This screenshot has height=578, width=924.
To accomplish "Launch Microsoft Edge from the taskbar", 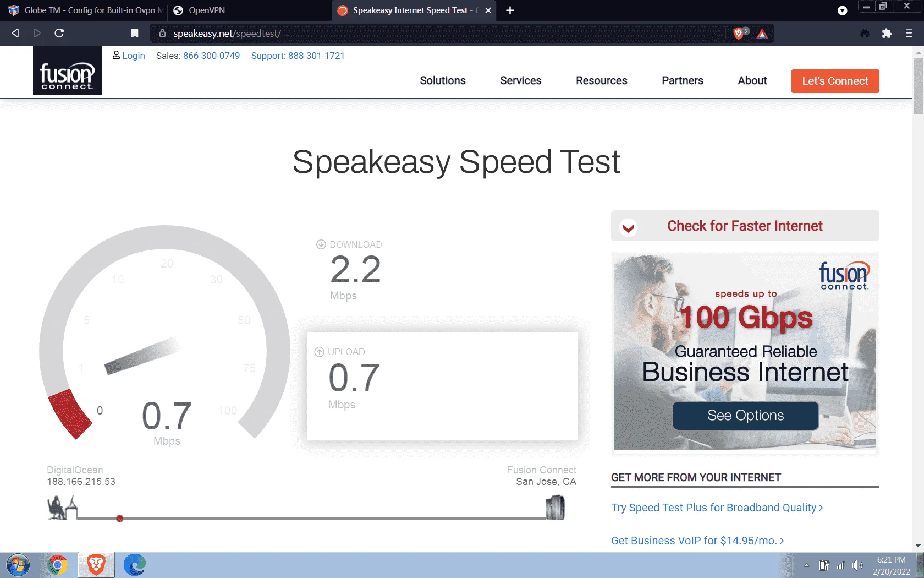I will coord(135,565).
